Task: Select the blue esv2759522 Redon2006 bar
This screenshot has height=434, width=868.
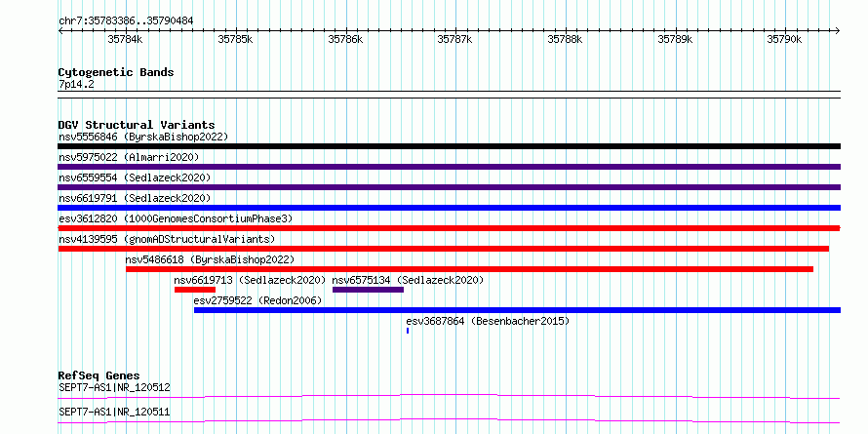Action: pyautogui.click(x=517, y=310)
